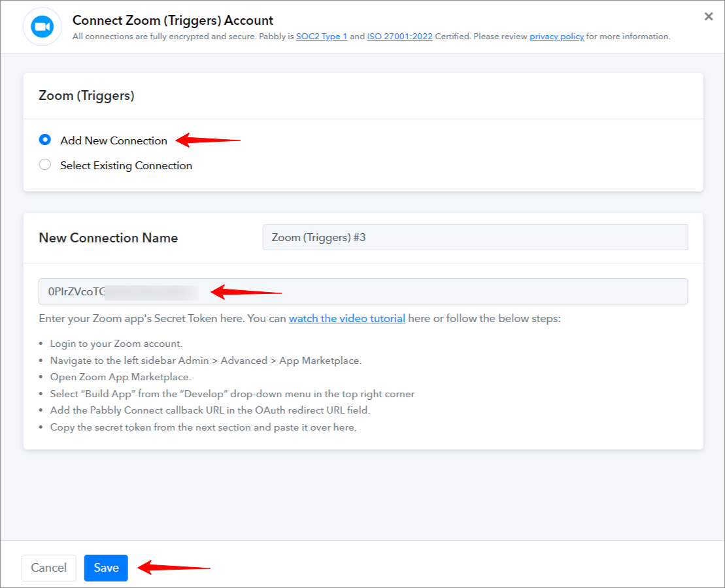Open the watch the video tutorial link
The image size is (725, 588).
point(346,319)
